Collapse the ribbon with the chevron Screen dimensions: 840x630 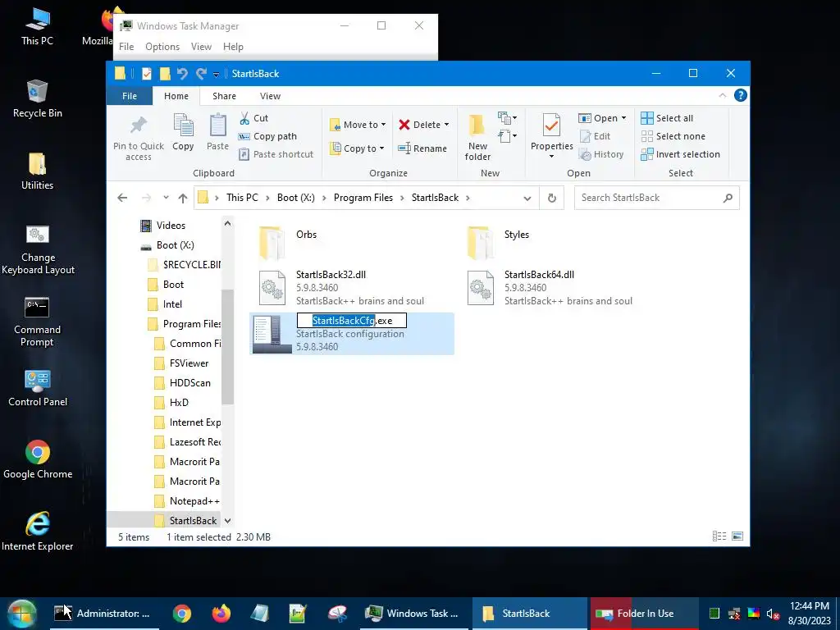click(x=722, y=95)
